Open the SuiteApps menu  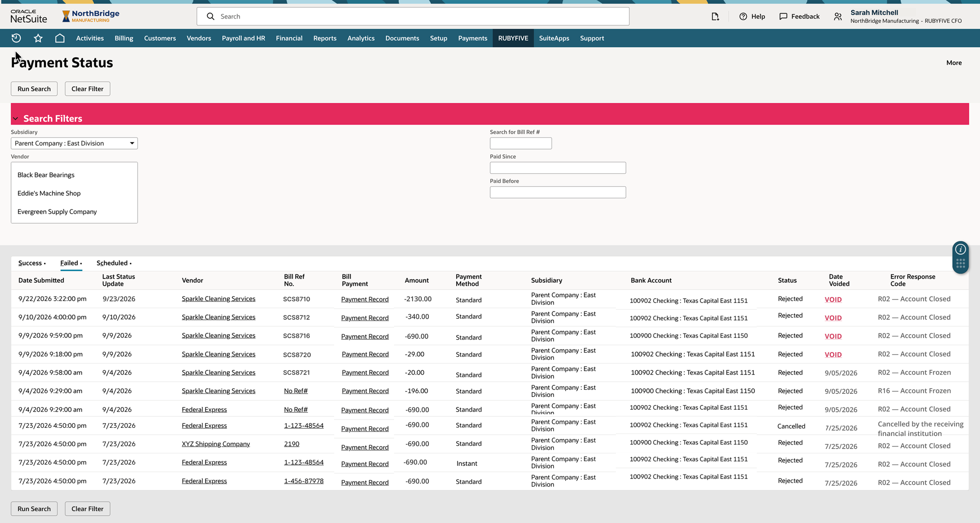pyautogui.click(x=554, y=38)
